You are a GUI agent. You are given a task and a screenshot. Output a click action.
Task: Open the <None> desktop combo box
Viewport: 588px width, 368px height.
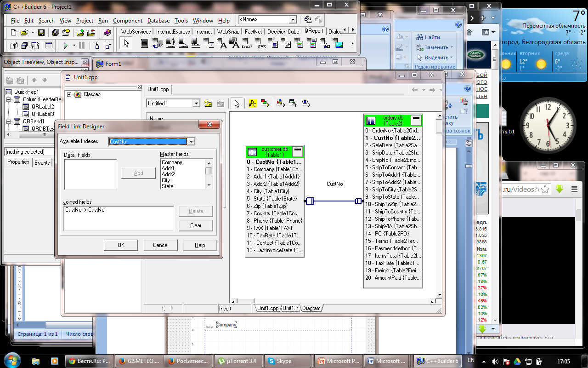293,20
